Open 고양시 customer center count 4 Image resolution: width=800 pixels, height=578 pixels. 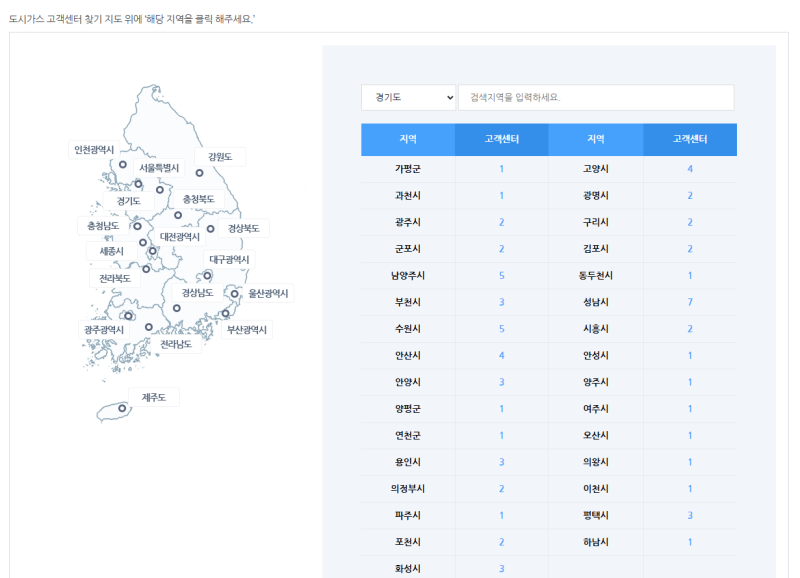tap(690, 169)
